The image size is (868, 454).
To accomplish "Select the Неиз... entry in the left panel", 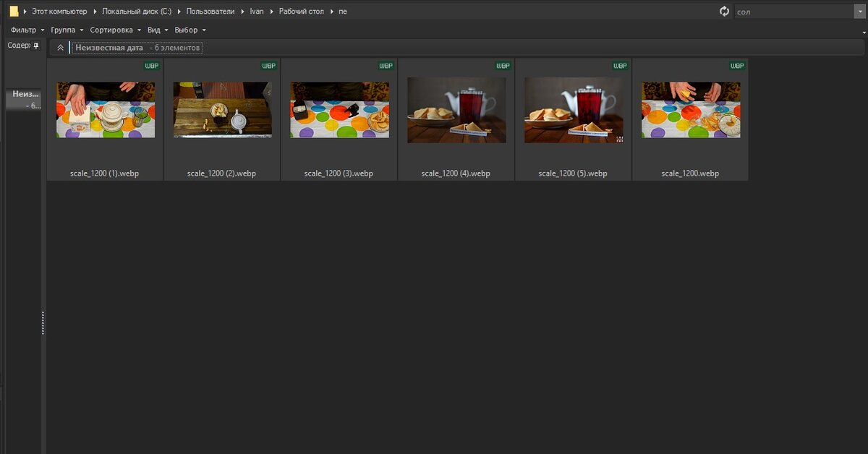I will (x=24, y=100).
